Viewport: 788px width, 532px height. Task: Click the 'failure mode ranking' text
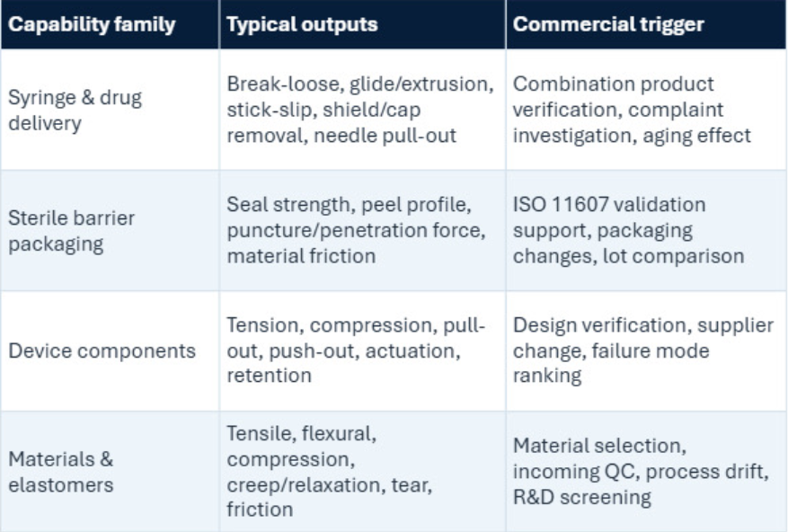point(611,363)
